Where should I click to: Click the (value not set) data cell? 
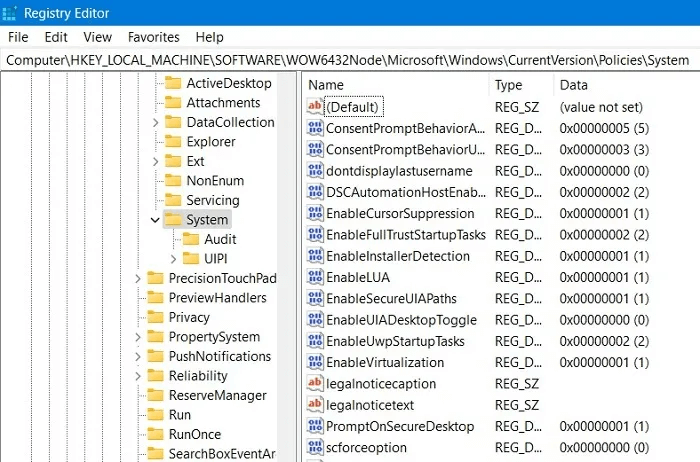click(601, 107)
